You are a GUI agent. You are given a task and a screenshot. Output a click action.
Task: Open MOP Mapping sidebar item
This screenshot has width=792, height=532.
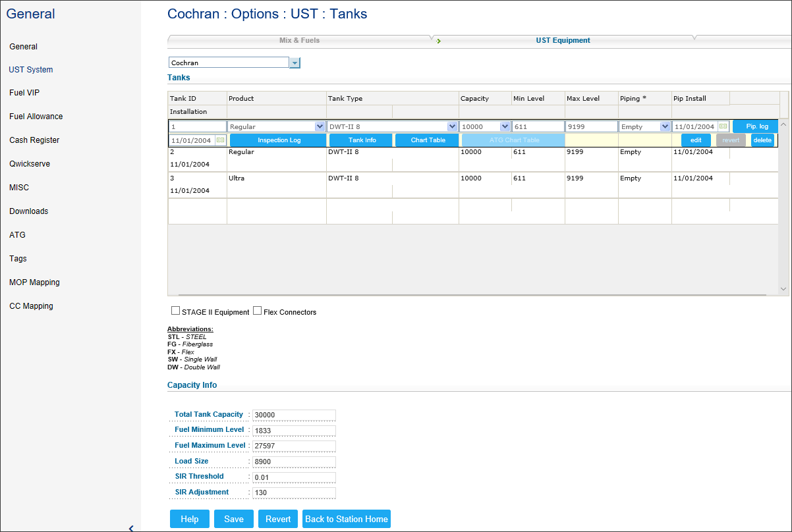34,282
